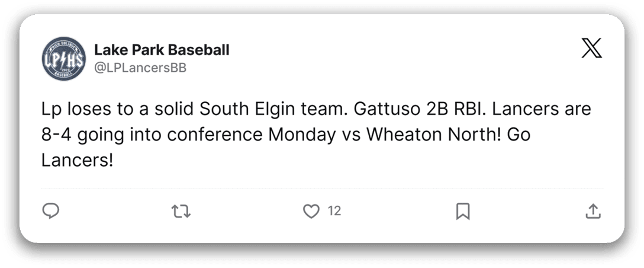Click the like count of 12

(334, 210)
